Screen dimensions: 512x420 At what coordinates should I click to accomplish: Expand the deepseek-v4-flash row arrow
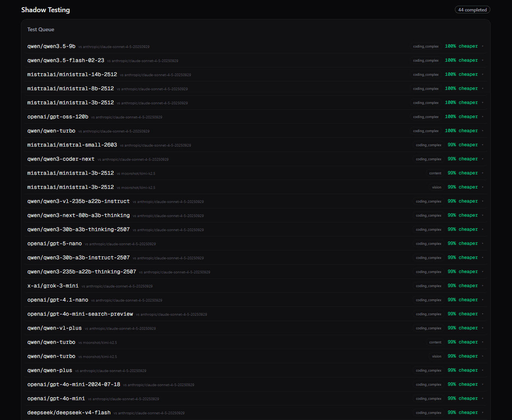click(483, 413)
